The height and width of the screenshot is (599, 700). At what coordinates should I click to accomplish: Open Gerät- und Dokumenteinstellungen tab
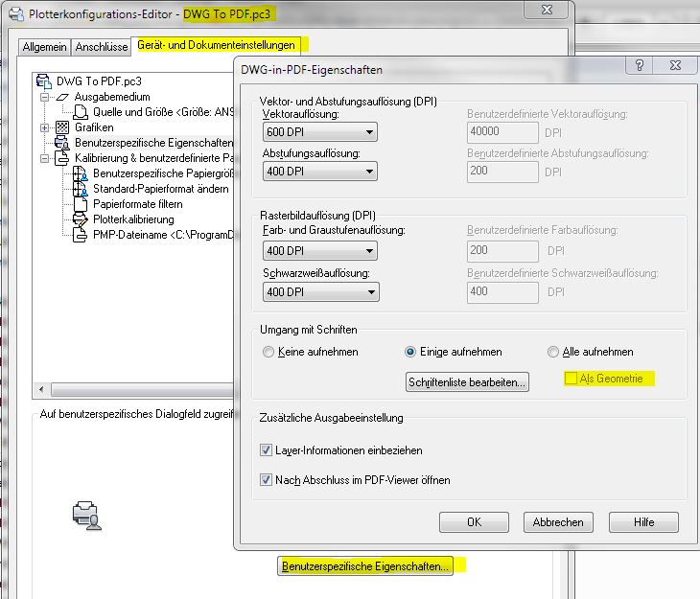(x=216, y=45)
